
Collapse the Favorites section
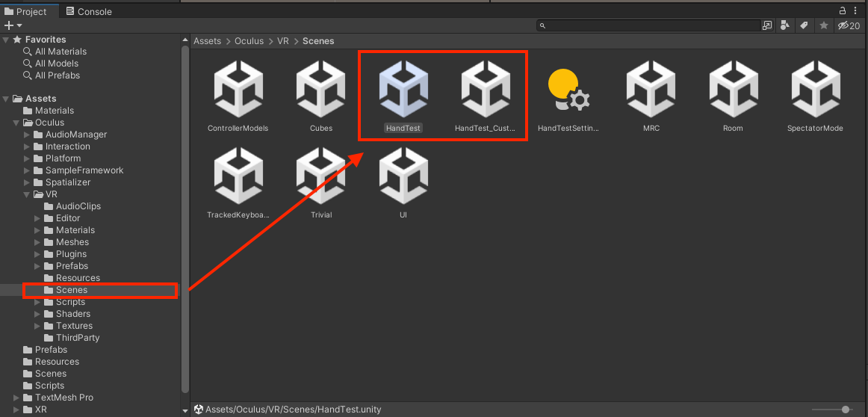pos(5,40)
